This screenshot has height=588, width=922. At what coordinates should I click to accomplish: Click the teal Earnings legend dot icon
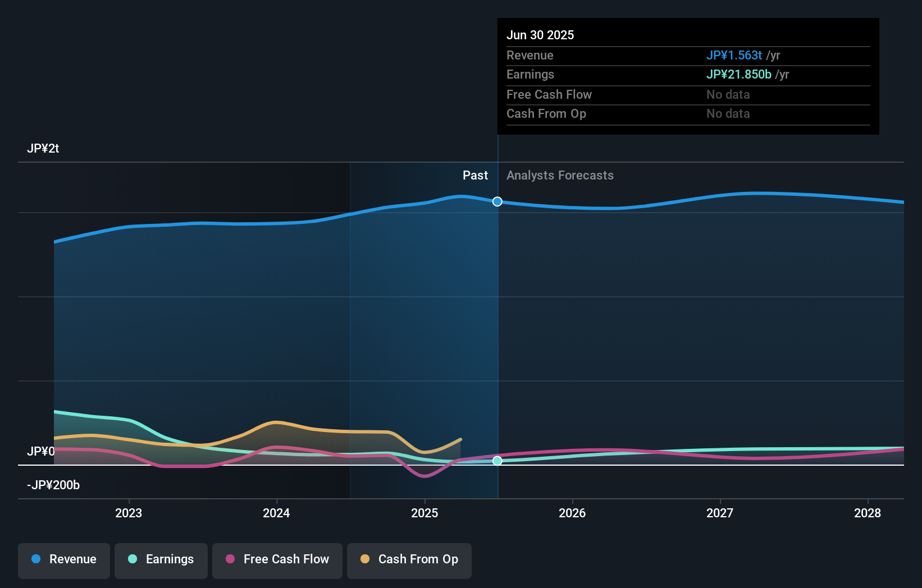[132, 560]
